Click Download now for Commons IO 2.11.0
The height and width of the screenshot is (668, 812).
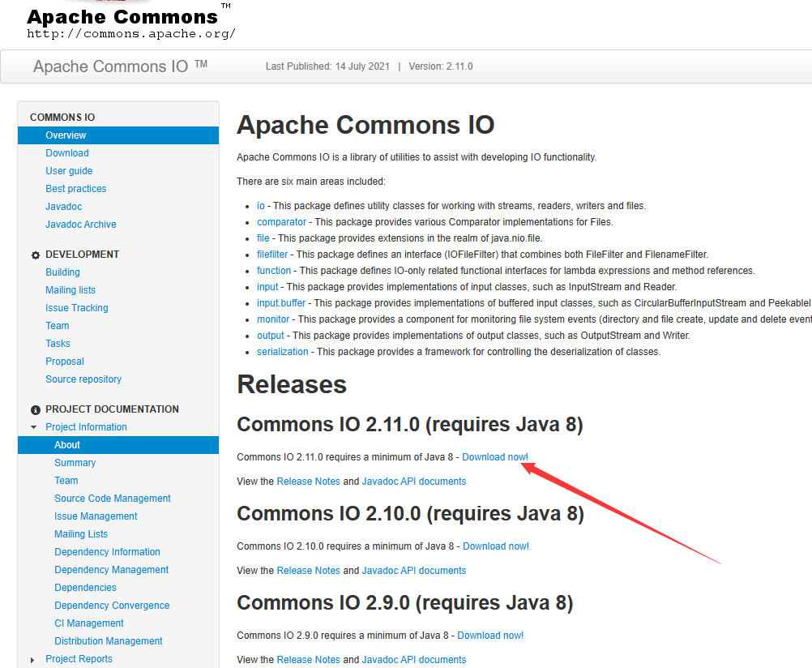[x=495, y=457]
